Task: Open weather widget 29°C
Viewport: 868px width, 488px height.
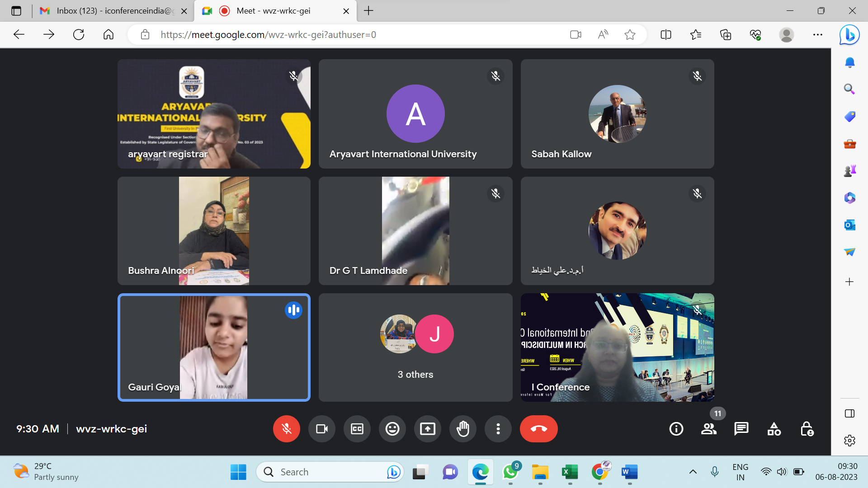Action: [x=45, y=472]
